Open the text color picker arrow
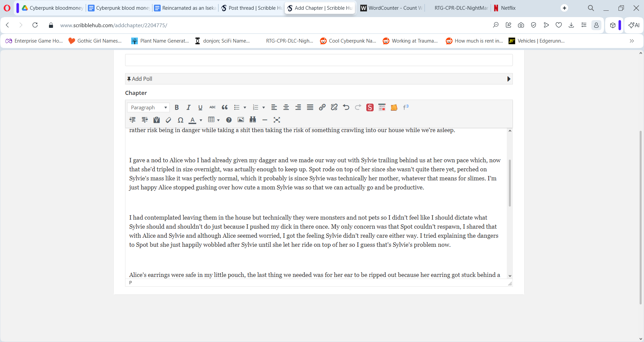 click(201, 120)
